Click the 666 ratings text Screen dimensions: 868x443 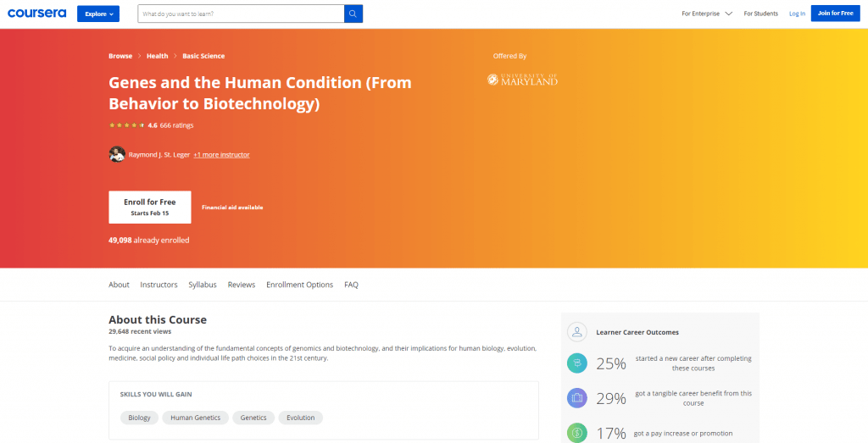pos(176,125)
